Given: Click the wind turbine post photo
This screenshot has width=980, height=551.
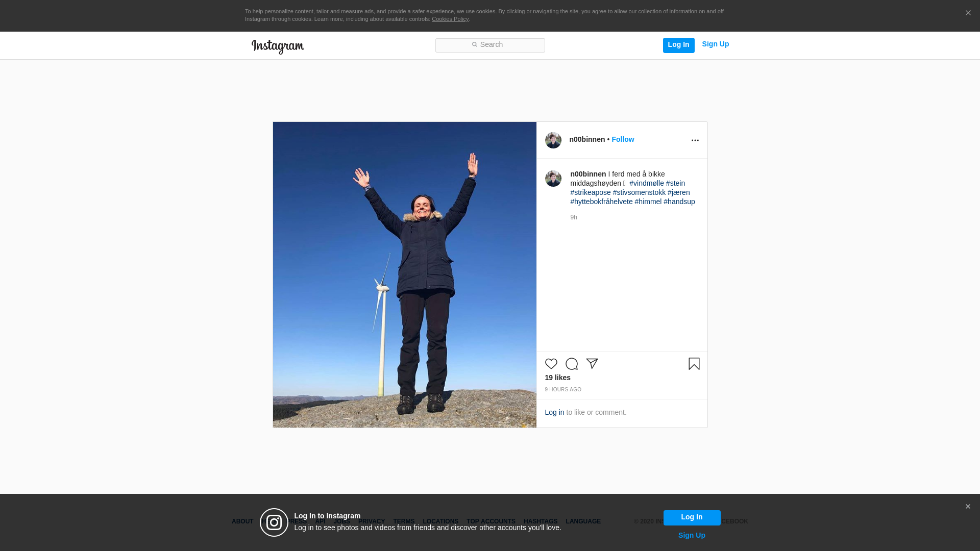Looking at the screenshot, I should point(404,274).
